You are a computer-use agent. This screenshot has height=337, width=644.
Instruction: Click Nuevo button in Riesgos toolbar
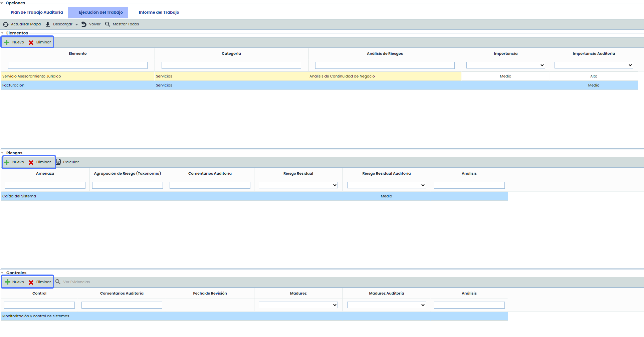pyautogui.click(x=14, y=162)
